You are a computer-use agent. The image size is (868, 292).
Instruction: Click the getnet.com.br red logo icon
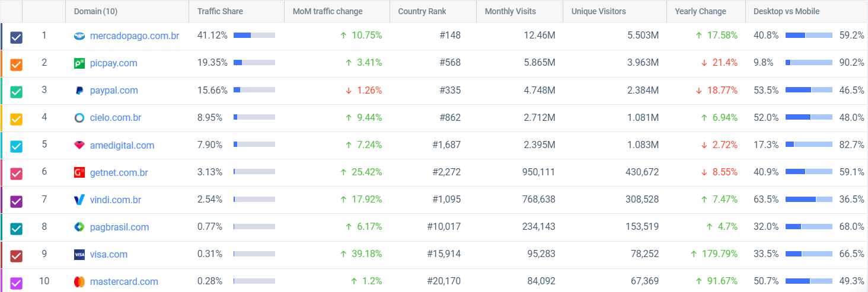tap(79, 172)
